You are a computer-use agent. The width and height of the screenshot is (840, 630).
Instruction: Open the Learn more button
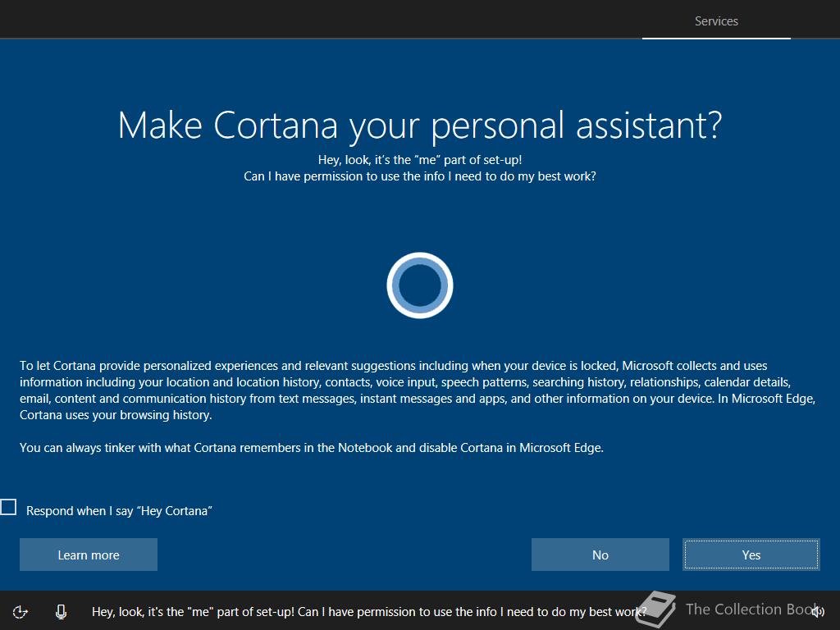click(89, 555)
